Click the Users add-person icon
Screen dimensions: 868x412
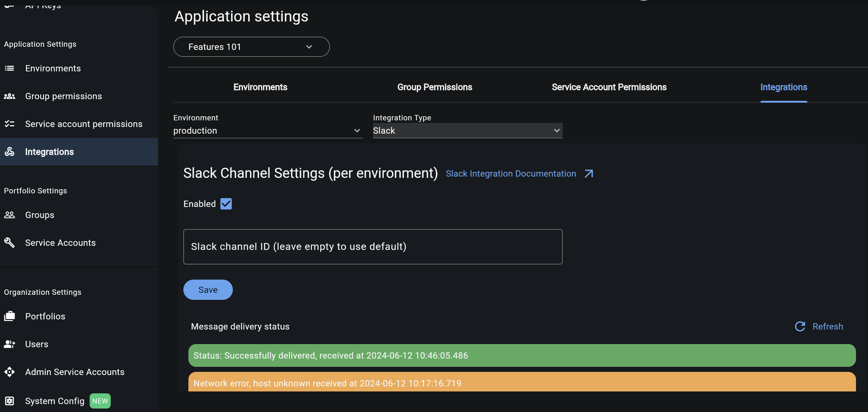click(x=9, y=344)
